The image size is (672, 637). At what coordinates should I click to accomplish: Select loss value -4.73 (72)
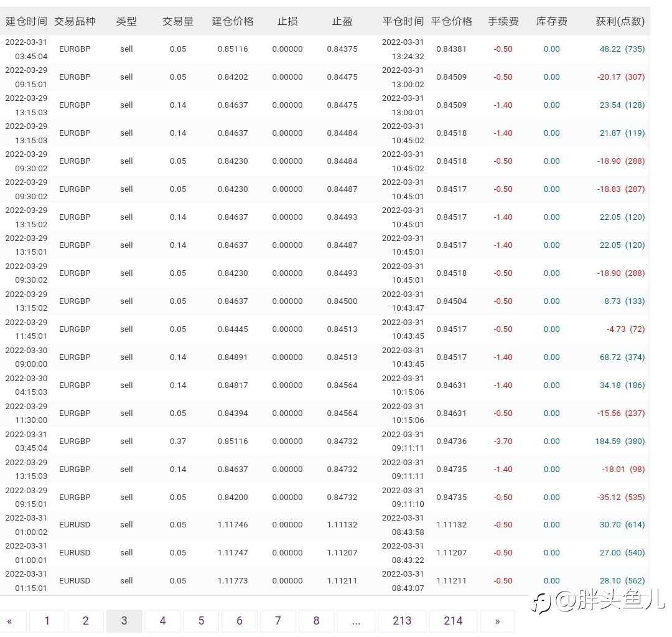coord(626,329)
